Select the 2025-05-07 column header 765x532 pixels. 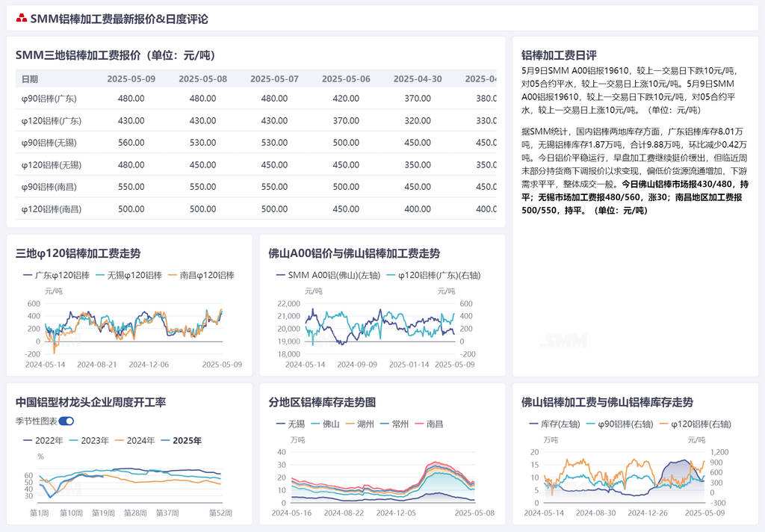click(274, 79)
